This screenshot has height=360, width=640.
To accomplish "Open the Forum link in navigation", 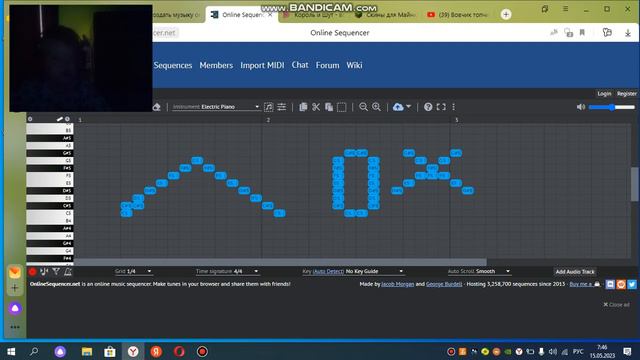I will (x=327, y=65).
